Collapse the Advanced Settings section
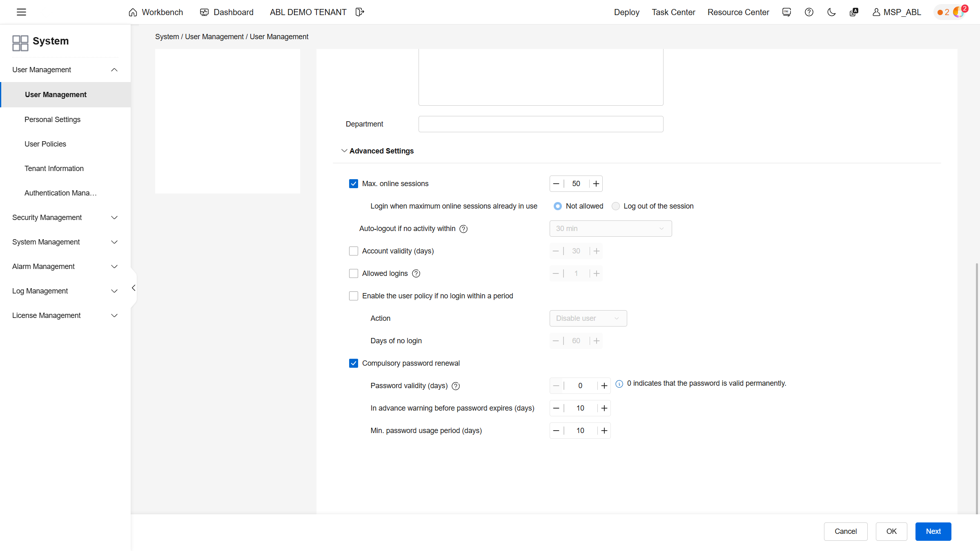 pyautogui.click(x=344, y=151)
